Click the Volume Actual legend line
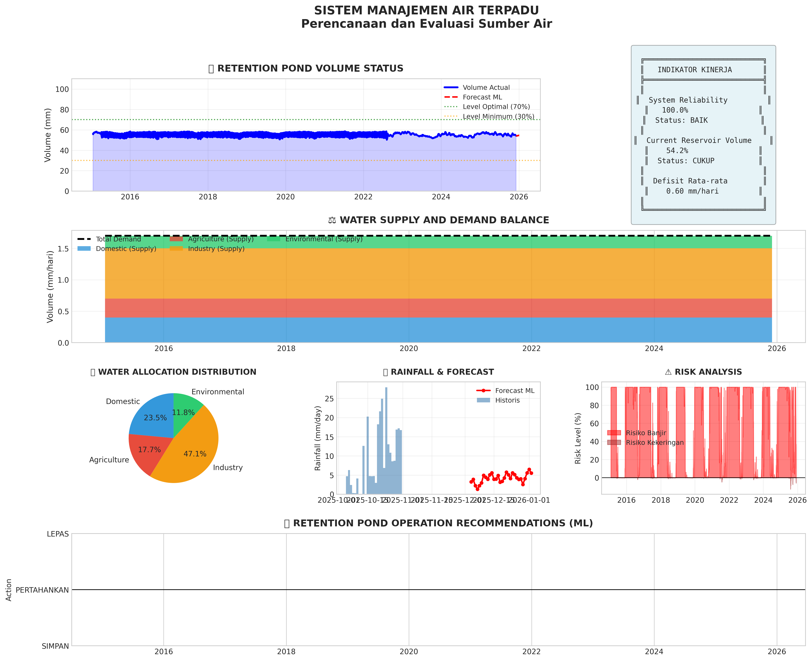 coord(451,87)
